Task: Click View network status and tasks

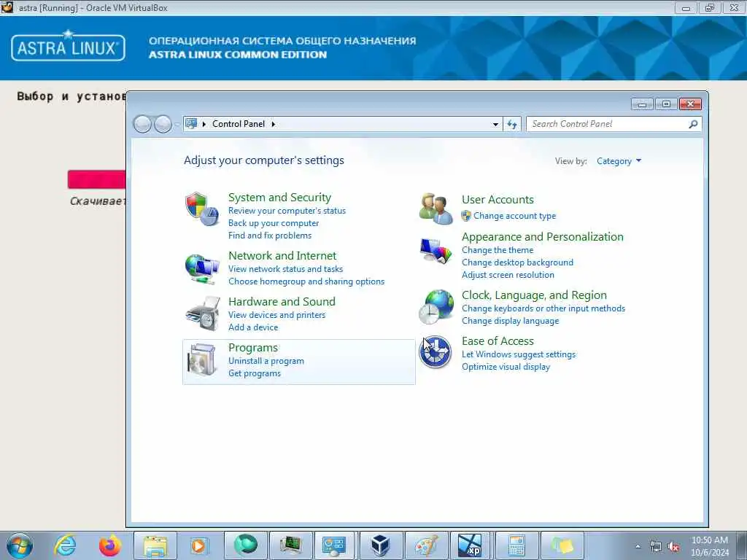Action: [285, 269]
